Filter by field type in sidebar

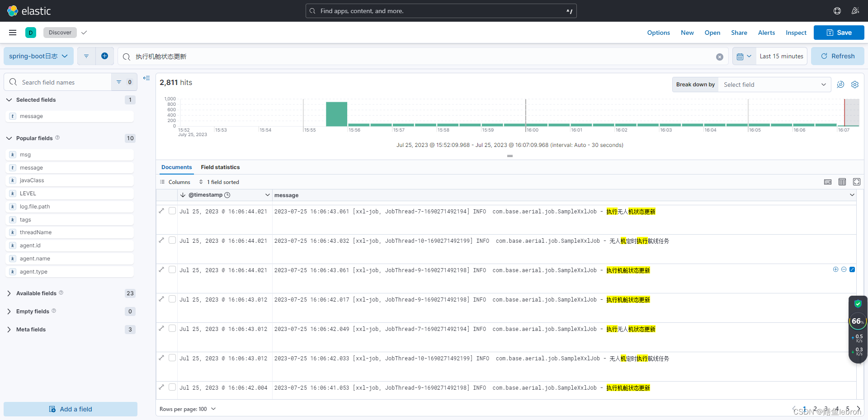click(x=123, y=82)
